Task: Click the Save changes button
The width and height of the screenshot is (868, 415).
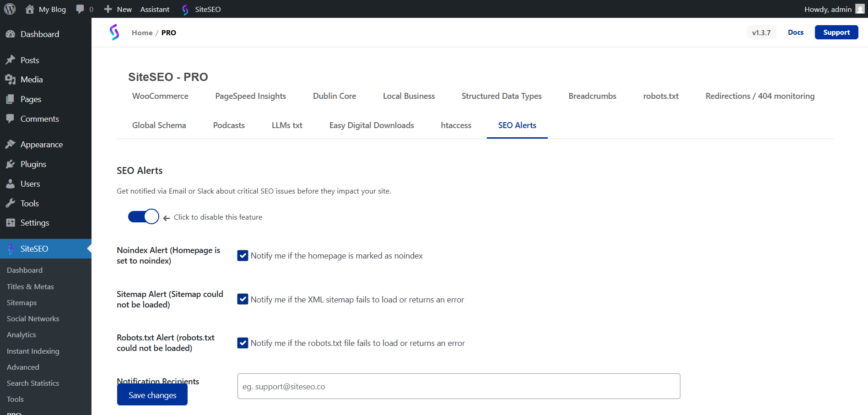Action: 152,394
